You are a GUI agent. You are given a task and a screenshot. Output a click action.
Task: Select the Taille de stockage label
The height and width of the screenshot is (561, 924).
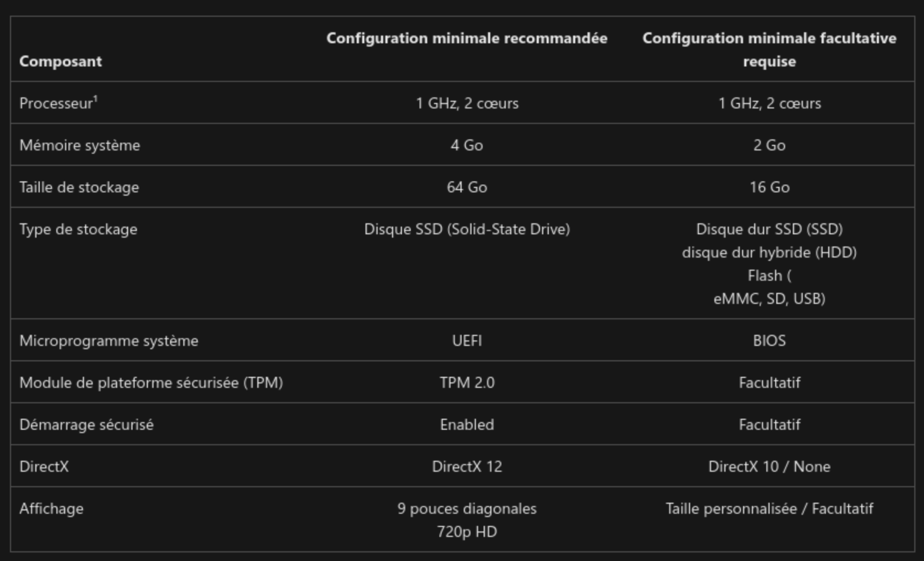coord(79,187)
